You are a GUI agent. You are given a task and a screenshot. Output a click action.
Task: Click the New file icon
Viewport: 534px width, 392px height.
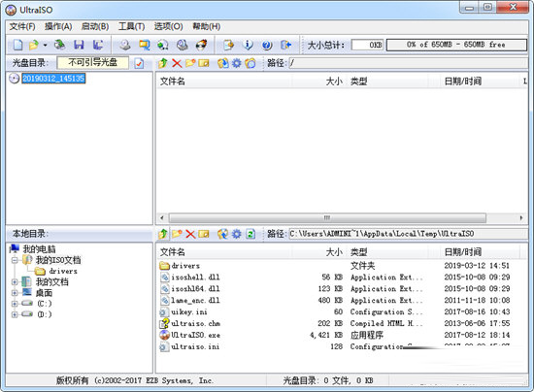[x=18, y=45]
